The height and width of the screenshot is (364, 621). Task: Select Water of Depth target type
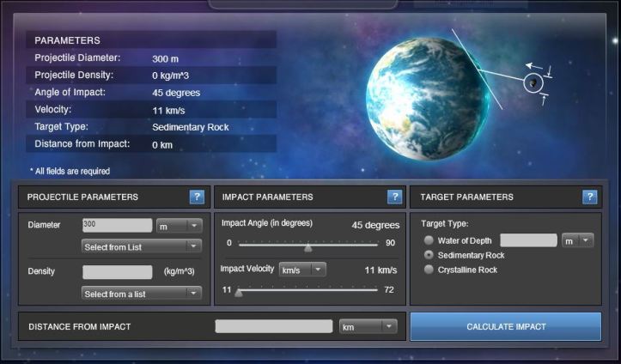tap(429, 240)
